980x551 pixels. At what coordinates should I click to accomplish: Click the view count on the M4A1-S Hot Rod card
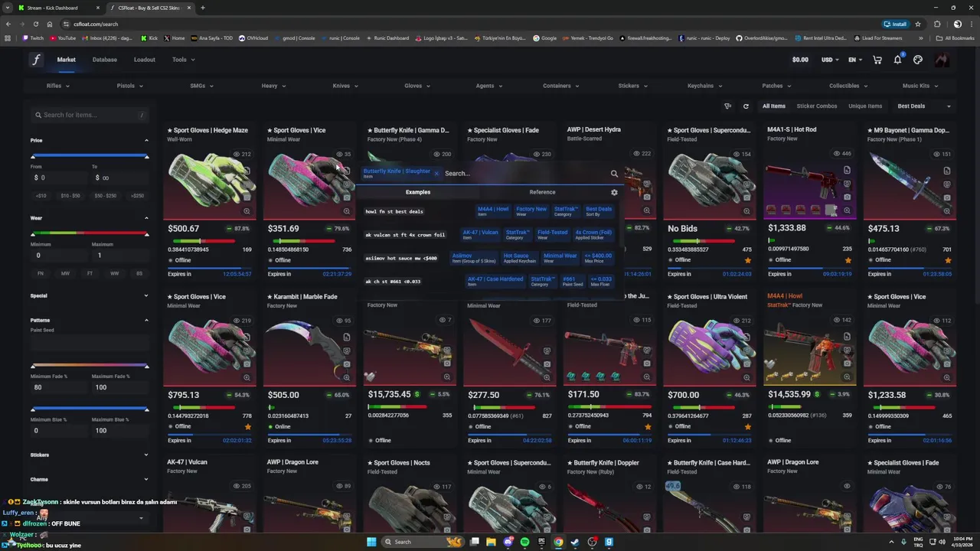[841, 154]
